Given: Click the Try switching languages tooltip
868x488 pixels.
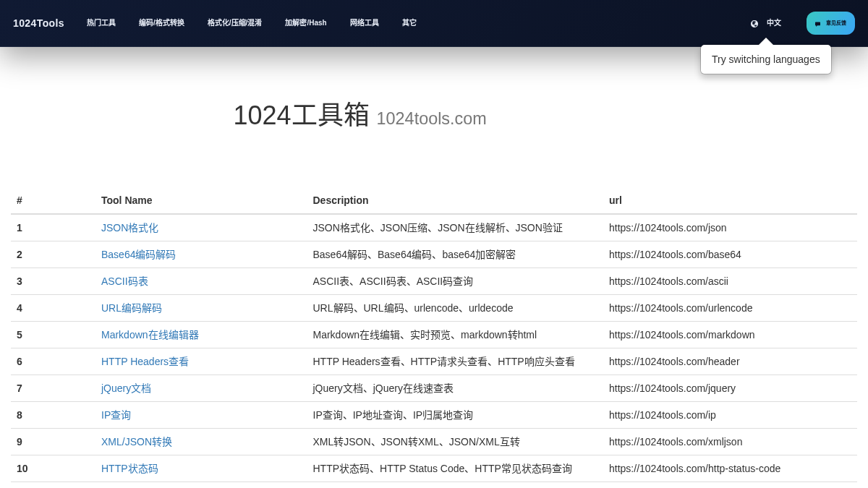Looking at the screenshot, I should pyautogui.click(x=766, y=59).
